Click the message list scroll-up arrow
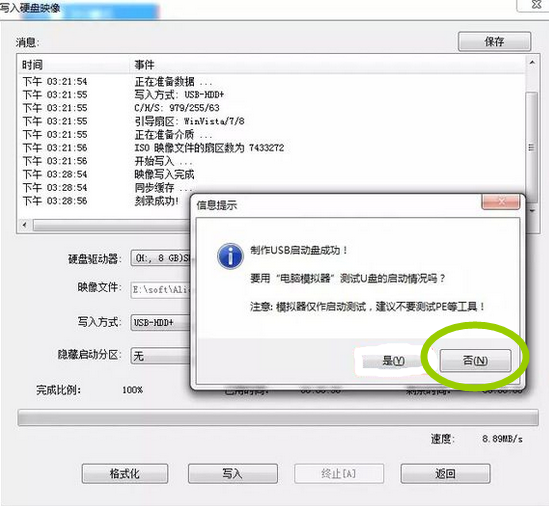This screenshot has height=507, width=549. pyautogui.click(x=532, y=63)
